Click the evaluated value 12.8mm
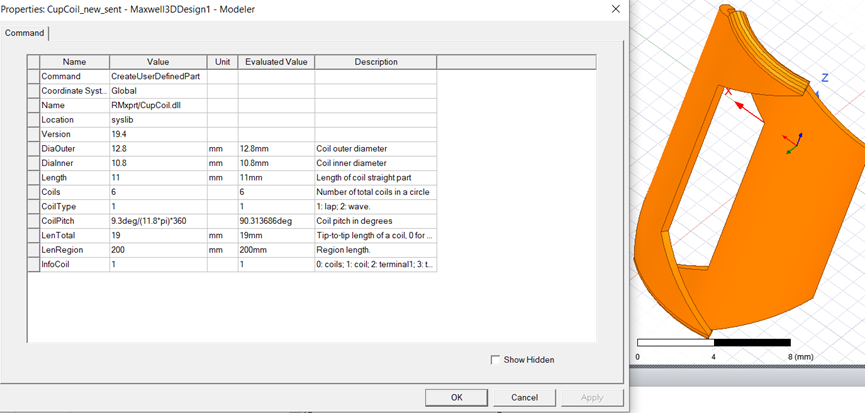865x413 pixels. point(276,149)
